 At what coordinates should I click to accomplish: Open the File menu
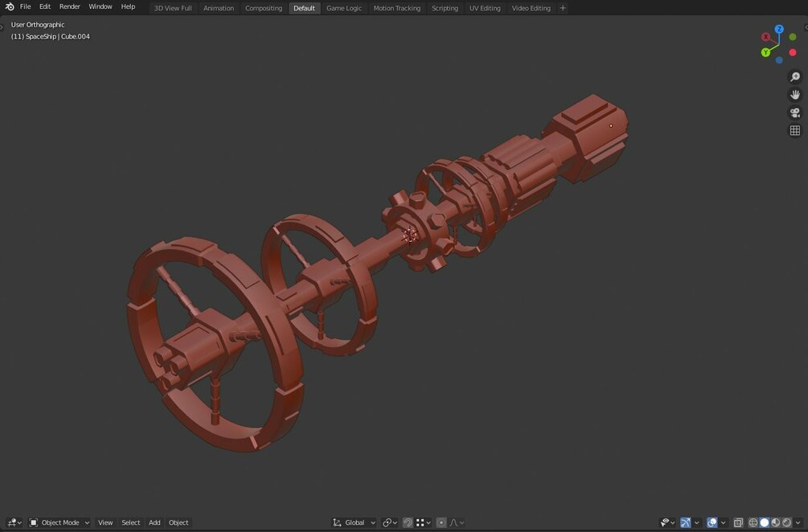click(x=25, y=6)
